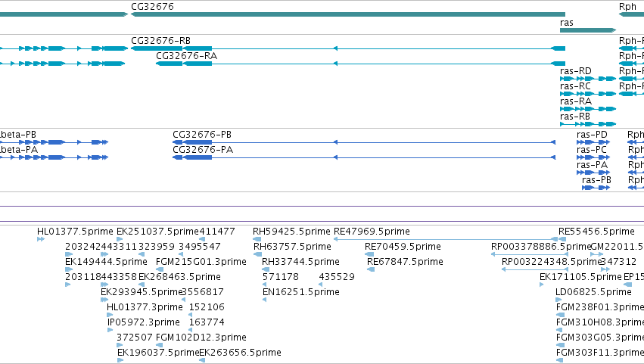
Task: Select the CG32676-RB transcript label
Action: point(160,41)
